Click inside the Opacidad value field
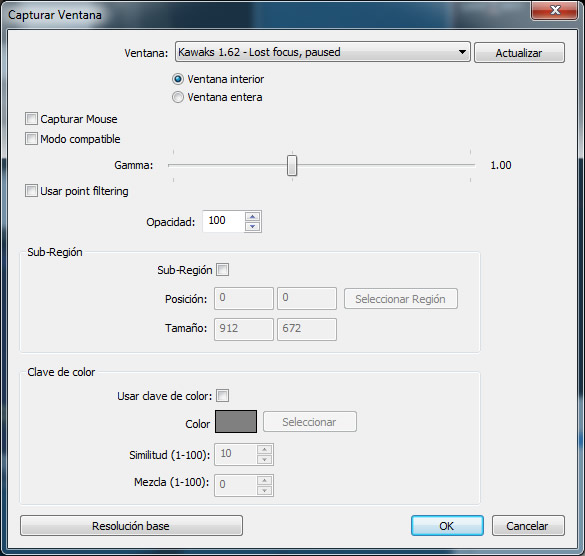The height and width of the screenshot is (556, 585). [224, 221]
